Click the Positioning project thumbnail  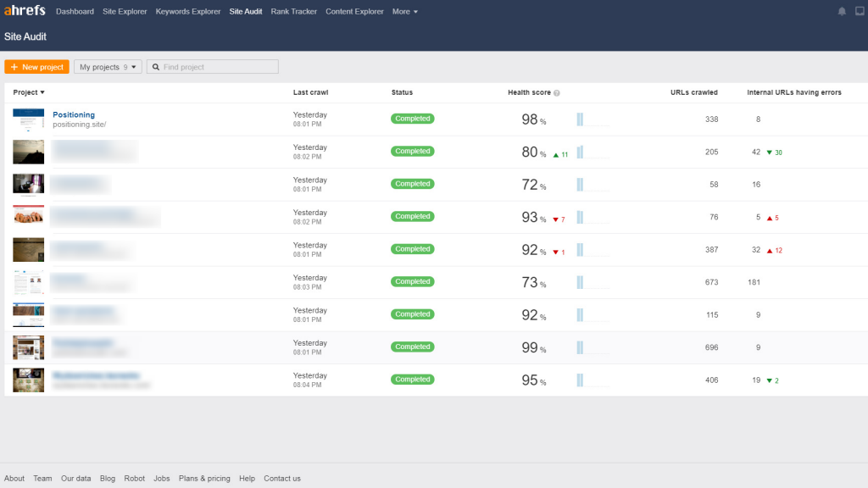point(28,119)
